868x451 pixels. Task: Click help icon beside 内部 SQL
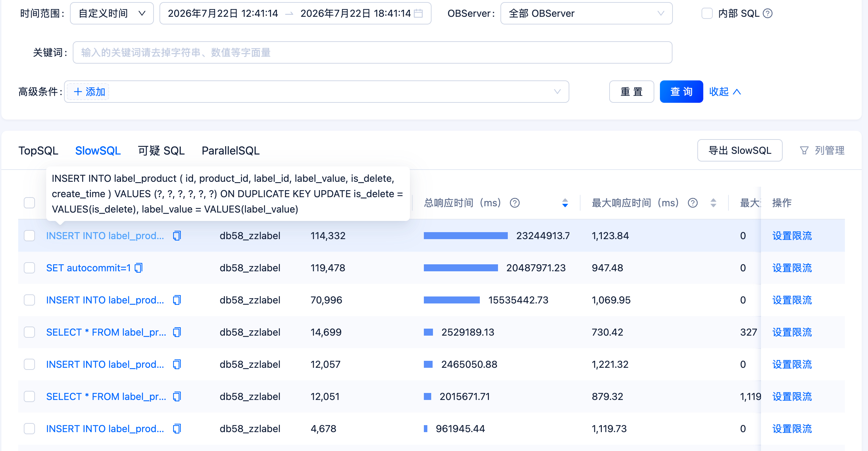(768, 13)
